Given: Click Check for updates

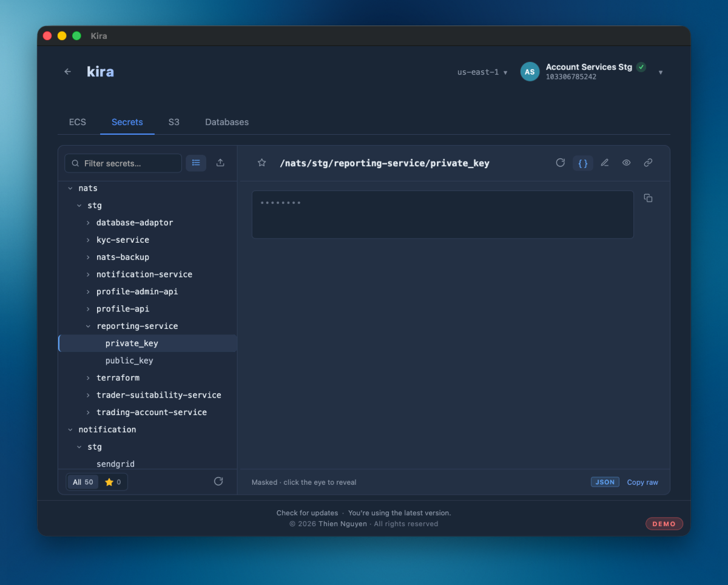Looking at the screenshot, I should pyautogui.click(x=307, y=513).
